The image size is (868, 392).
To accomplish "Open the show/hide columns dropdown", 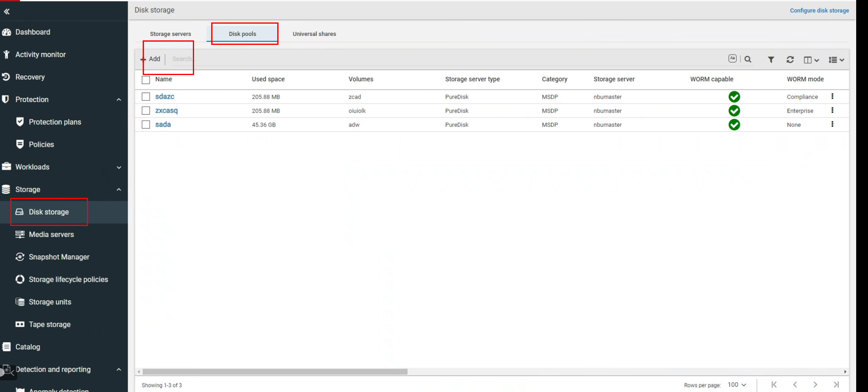I will tap(811, 60).
